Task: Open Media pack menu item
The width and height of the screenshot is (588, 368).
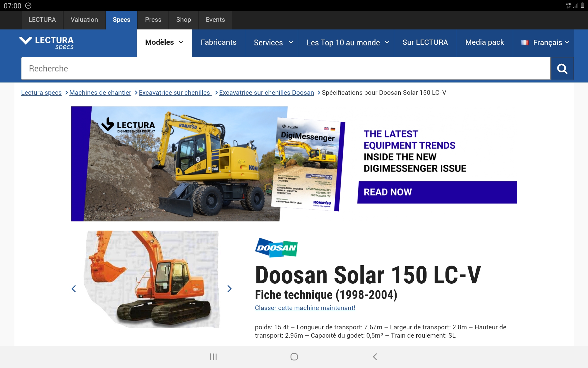Action: coord(485,43)
